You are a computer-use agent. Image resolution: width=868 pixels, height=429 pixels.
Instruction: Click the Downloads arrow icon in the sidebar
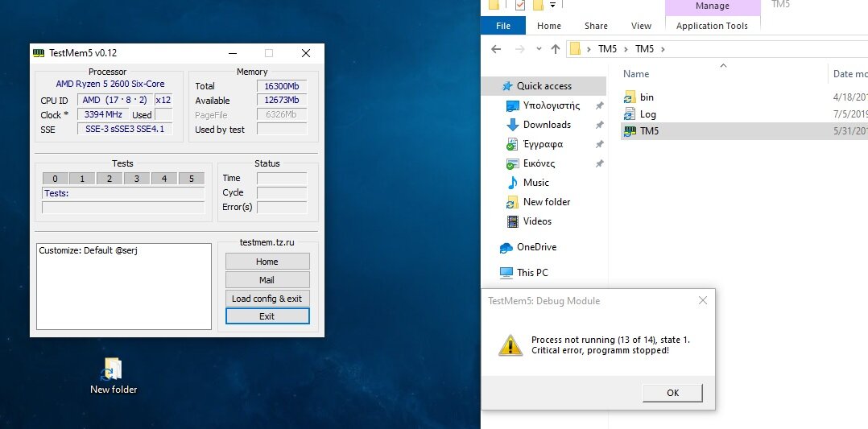pos(513,125)
